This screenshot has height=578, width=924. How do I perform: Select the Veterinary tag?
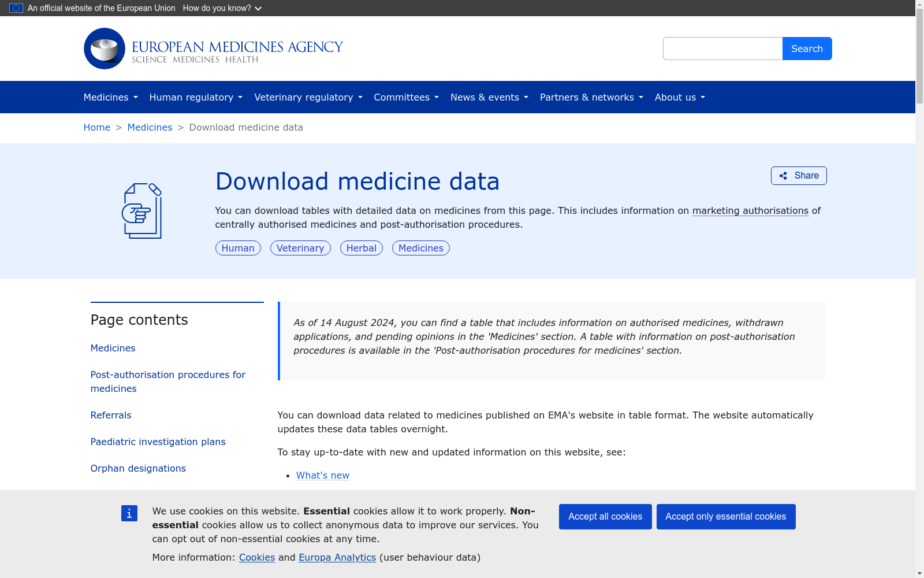[300, 248]
